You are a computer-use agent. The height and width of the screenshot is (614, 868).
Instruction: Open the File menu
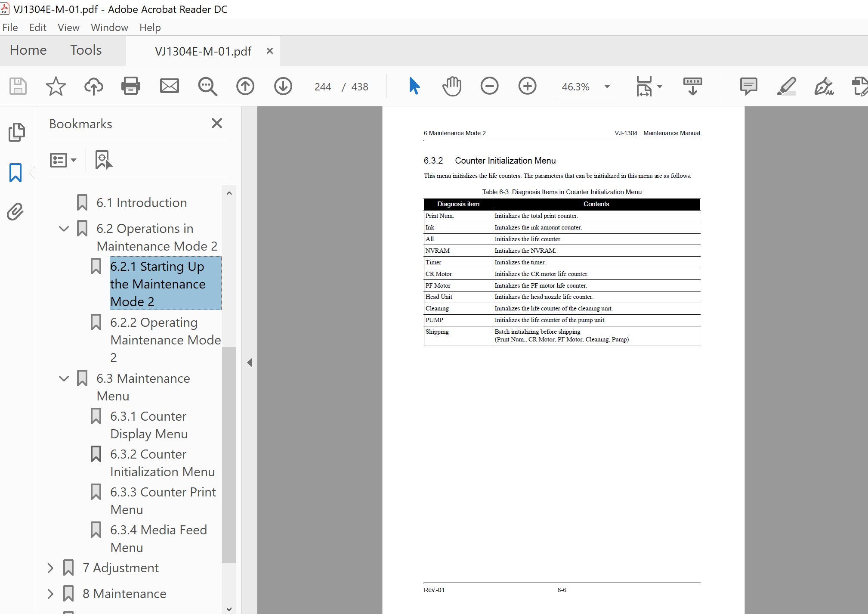(x=10, y=28)
